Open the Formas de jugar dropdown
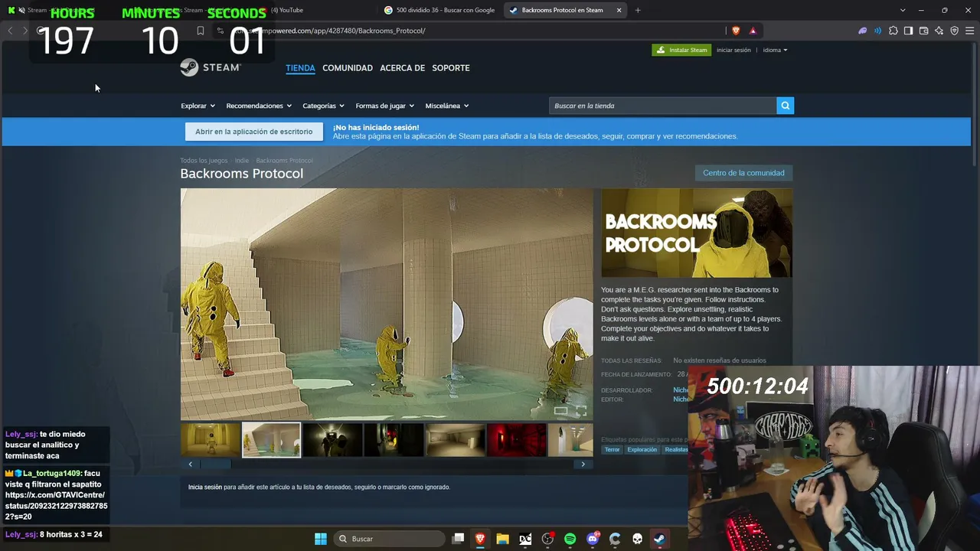Image resolution: width=980 pixels, height=551 pixels. 384,106
